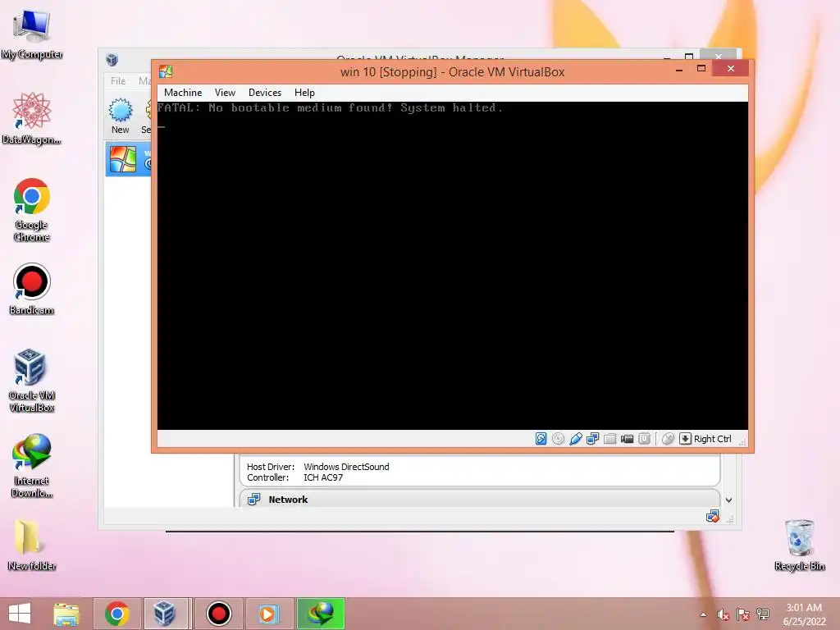Click the details pane scroll-down arrow

coord(728,500)
